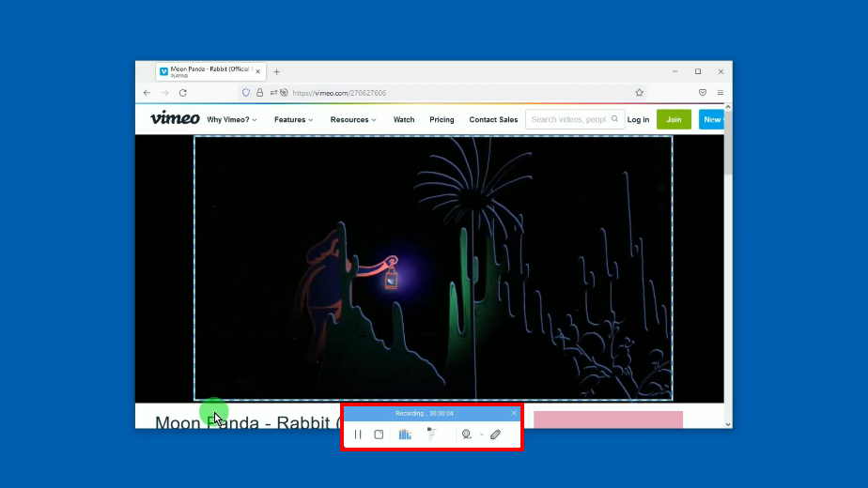Click the blue New button

coord(711,119)
